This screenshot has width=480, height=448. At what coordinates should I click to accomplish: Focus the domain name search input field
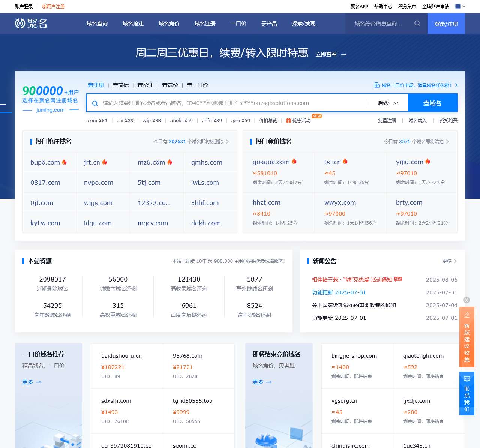(232, 103)
